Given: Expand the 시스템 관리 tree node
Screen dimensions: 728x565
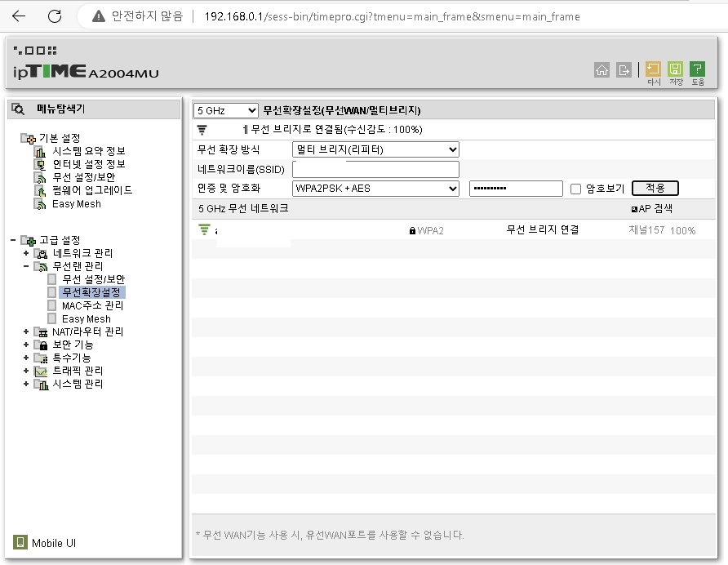Looking at the screenshot, I should click(x=26, y=384).
